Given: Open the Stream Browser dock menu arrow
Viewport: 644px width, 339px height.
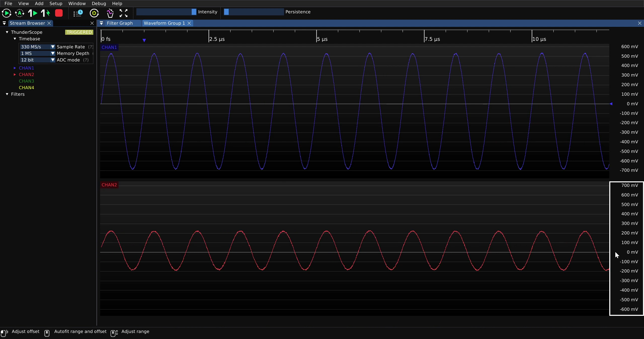Looking at the screenshot, I should [4, 23].
